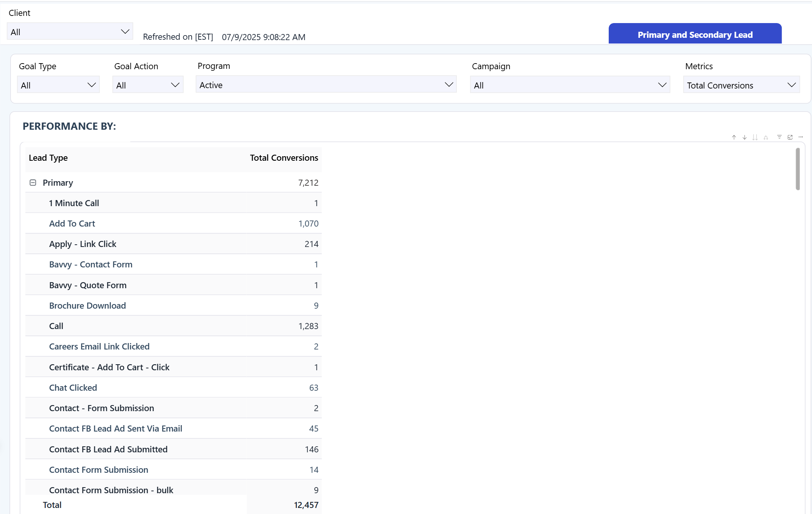Open the Goal Action dropdown
The image size is (812, 514).
(148, 85)
